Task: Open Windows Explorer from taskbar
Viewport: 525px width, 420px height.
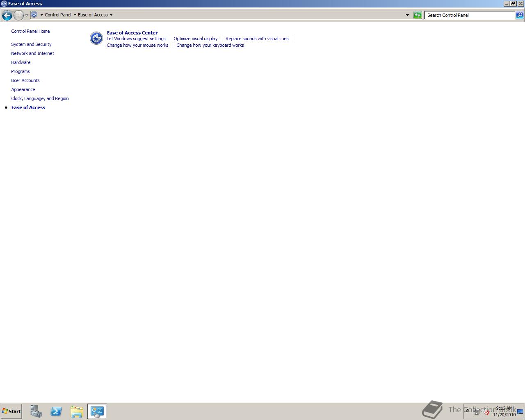Action: pos(77,411)
